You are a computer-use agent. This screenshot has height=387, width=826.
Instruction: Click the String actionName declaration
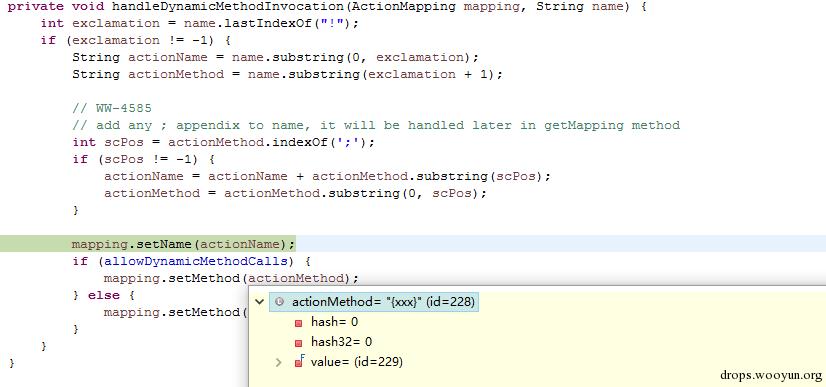point(275,57)
